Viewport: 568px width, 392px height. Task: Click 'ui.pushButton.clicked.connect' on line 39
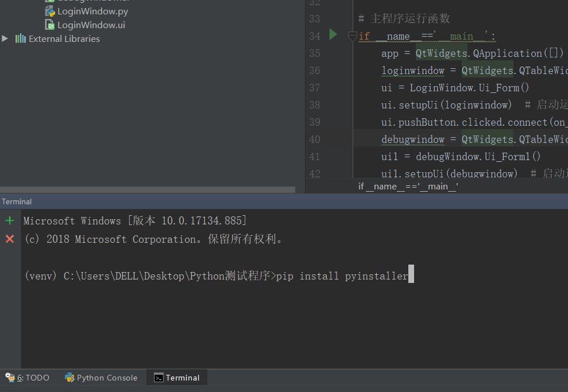[x=464, y=122]
